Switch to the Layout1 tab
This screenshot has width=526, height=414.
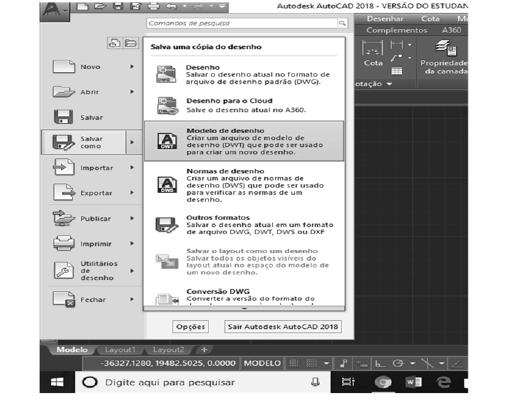(x=120, y=350)
